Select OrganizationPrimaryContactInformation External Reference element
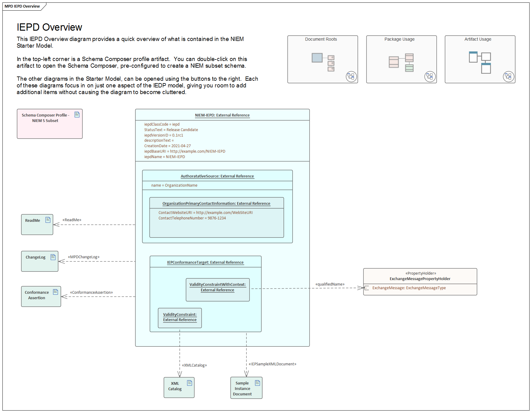 tap(216, 204)
